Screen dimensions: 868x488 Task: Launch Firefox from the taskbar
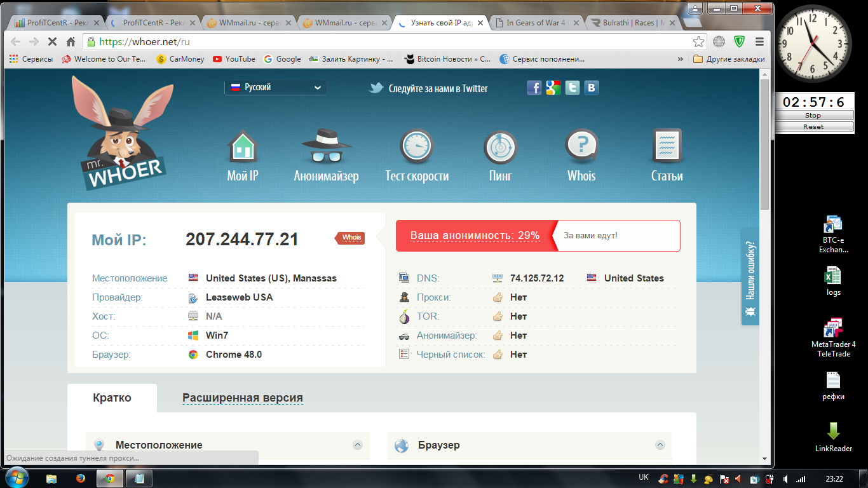tap(81, 478)
